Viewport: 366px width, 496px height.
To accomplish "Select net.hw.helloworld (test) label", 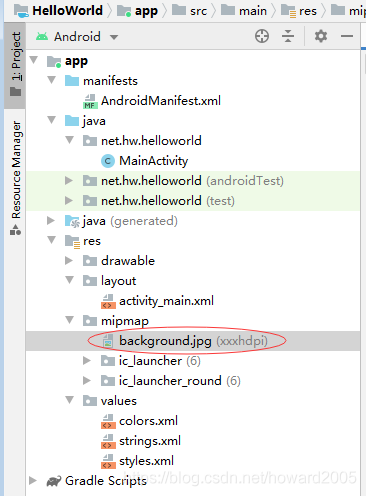I will tap(168, 201).
